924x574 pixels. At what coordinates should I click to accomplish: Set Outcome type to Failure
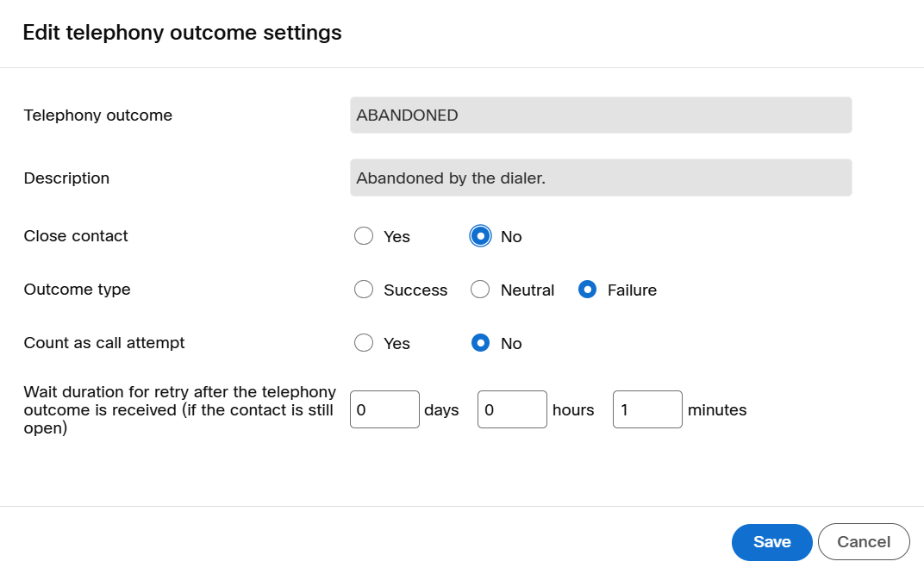587,290
